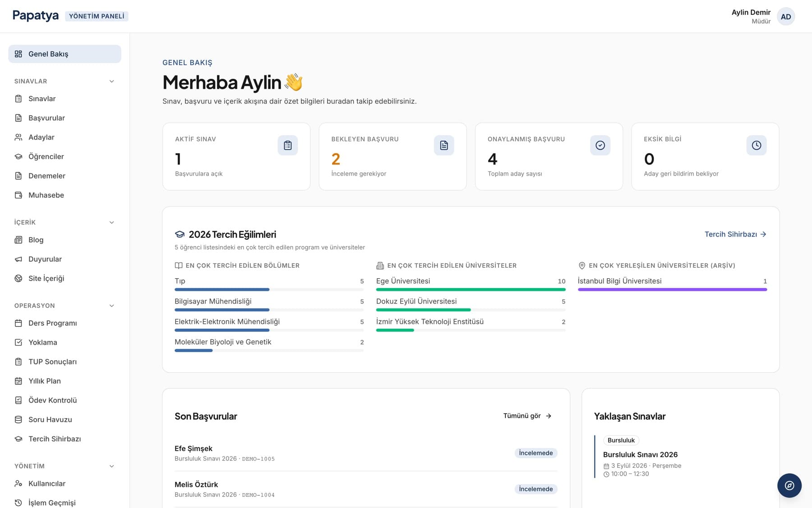812x508 pixels.
Task: Click the Denemeler file icon
Action: coord(18,176)
